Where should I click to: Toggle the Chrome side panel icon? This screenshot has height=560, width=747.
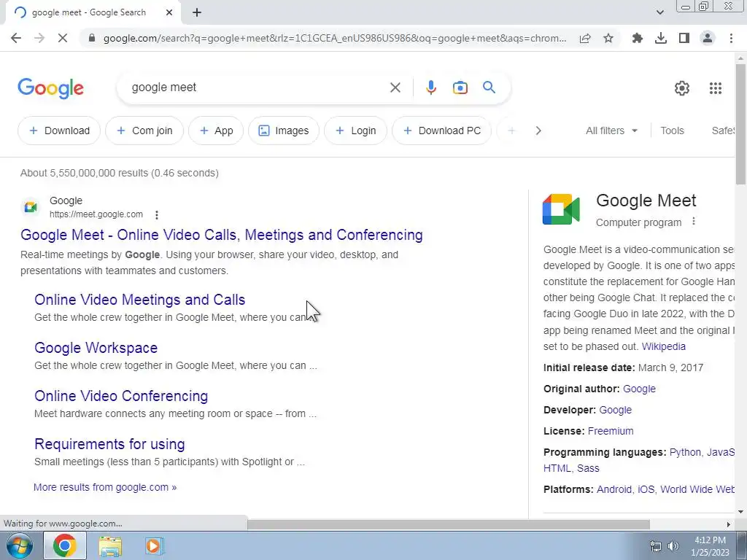(x=684, y=38)
